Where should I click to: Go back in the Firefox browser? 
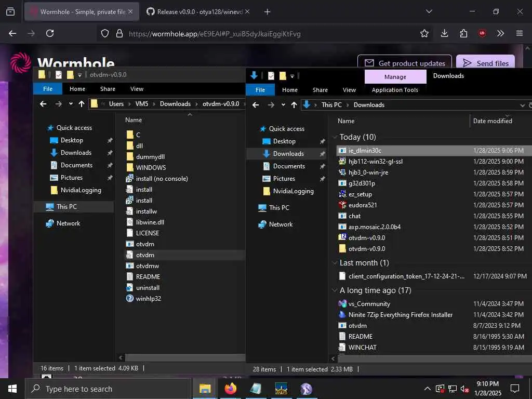(12, 33)
